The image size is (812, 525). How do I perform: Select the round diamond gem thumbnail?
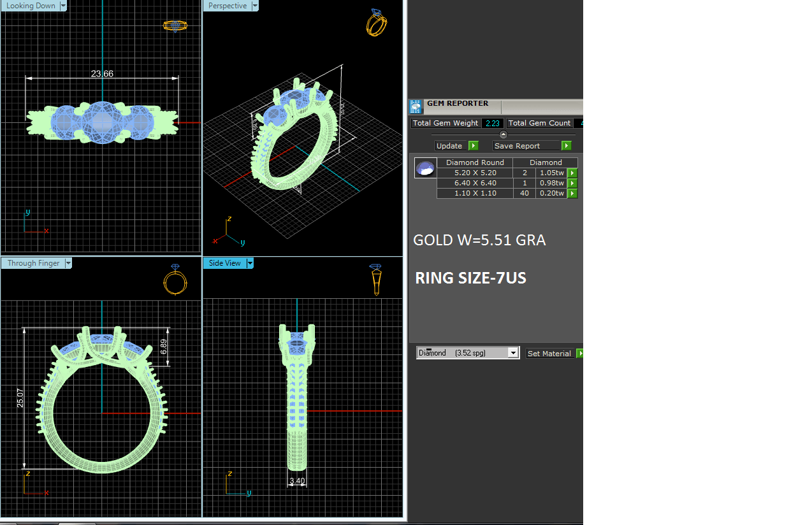425,168
